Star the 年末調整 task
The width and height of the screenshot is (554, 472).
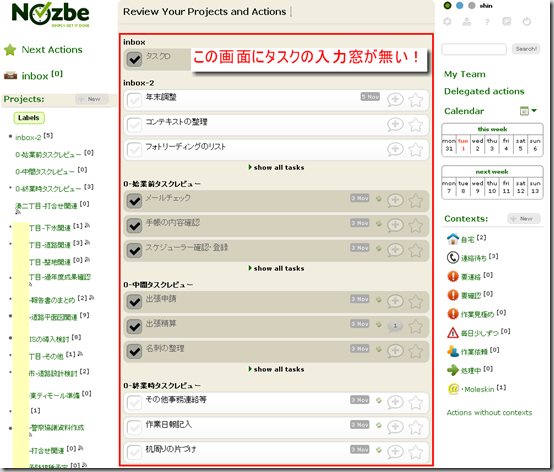click(416, 100)
